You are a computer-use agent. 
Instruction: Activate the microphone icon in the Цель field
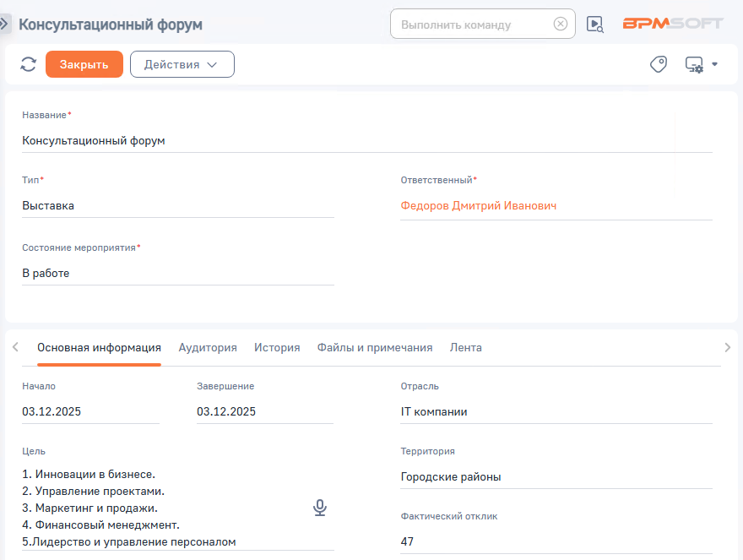(x=320, y=508)
